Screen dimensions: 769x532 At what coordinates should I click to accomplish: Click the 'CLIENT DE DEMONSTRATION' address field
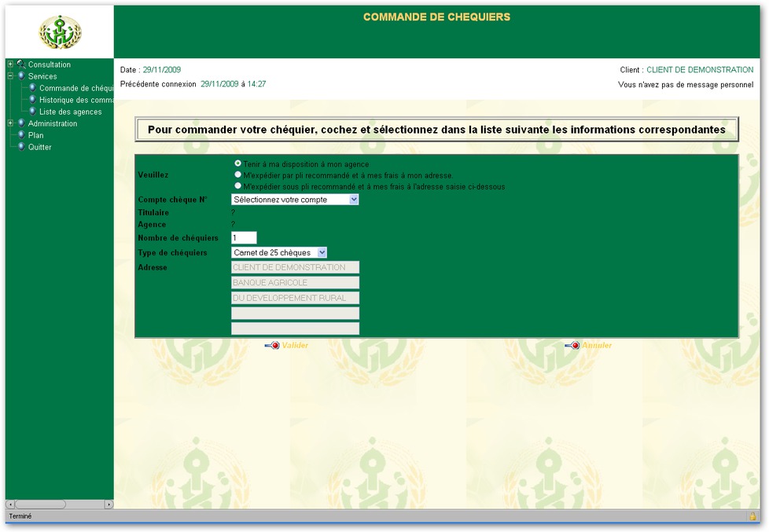pyautogui.click(x=295, y=267)
